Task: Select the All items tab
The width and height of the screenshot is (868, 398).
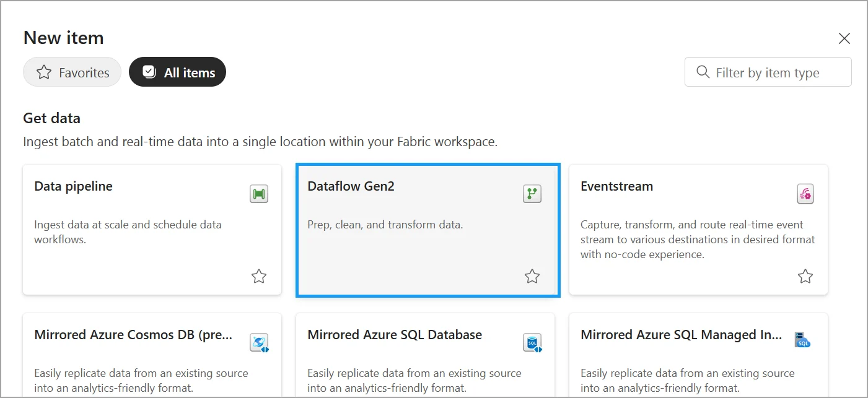Action: tap(177, 72)
